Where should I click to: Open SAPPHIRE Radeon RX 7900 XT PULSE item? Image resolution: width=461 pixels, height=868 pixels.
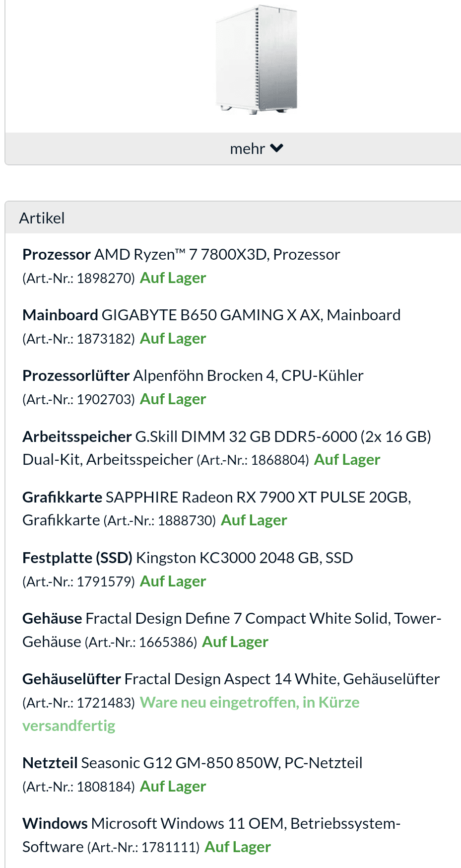pos(217,508)
